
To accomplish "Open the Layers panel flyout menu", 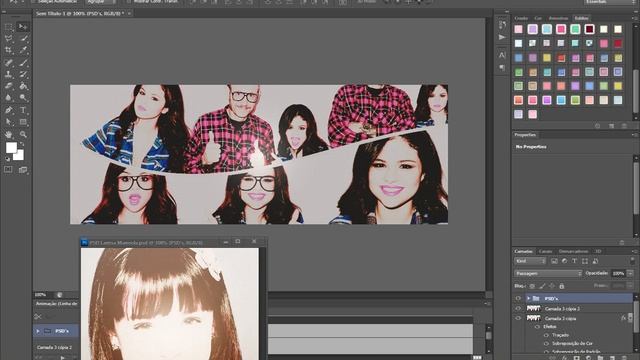I will coord(634,251).
